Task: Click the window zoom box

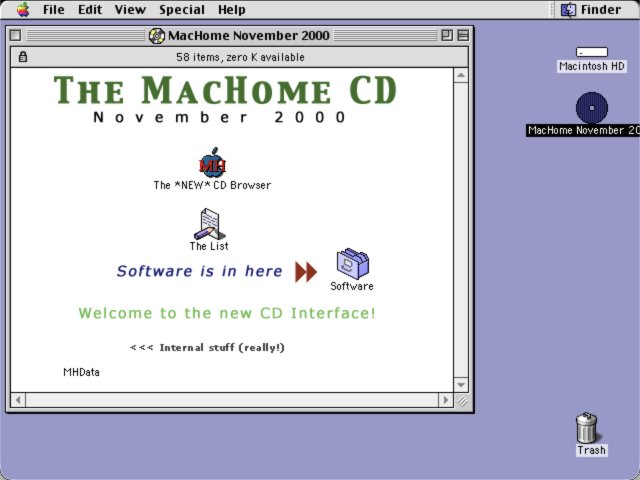Action: click(x=447, y=36)
